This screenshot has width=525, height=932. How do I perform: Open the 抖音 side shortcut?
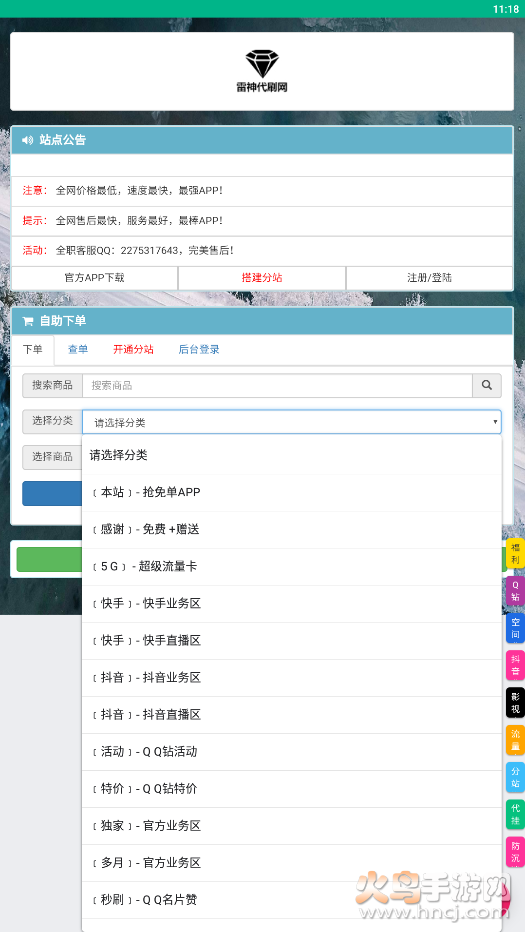point(515,665)
